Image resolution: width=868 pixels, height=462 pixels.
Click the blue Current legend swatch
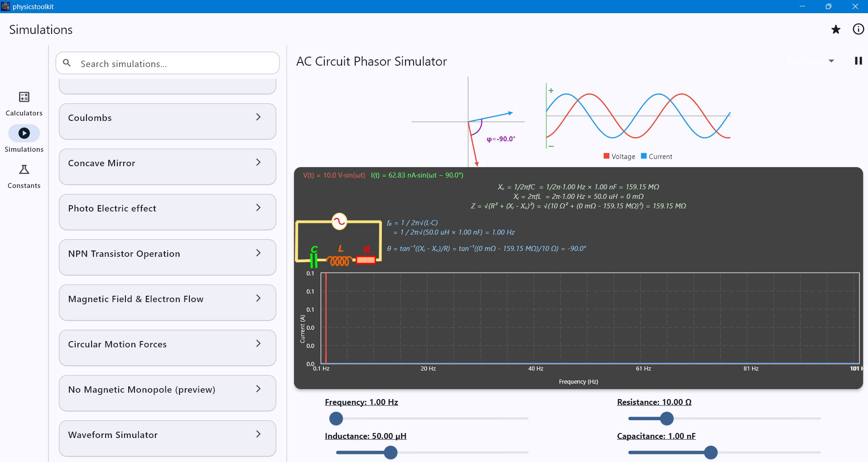644,156
